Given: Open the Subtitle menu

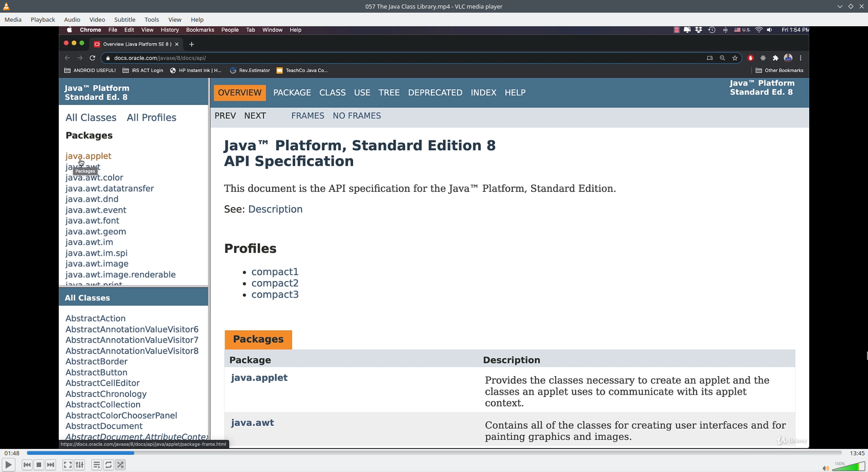Looking at the screenshot, I should pos(125,19).
